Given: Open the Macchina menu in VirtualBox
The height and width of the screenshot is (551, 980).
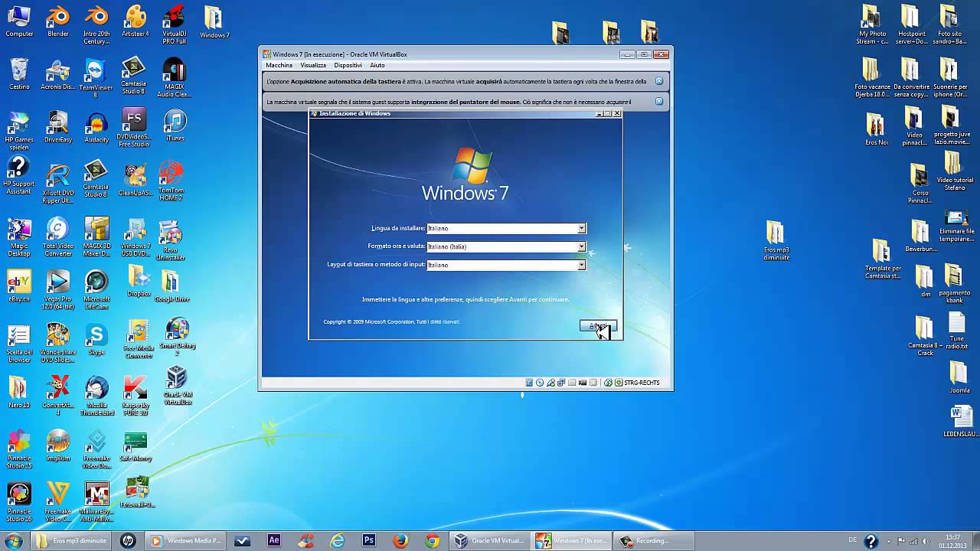Looking at the screenshot, I should [279, 65].
